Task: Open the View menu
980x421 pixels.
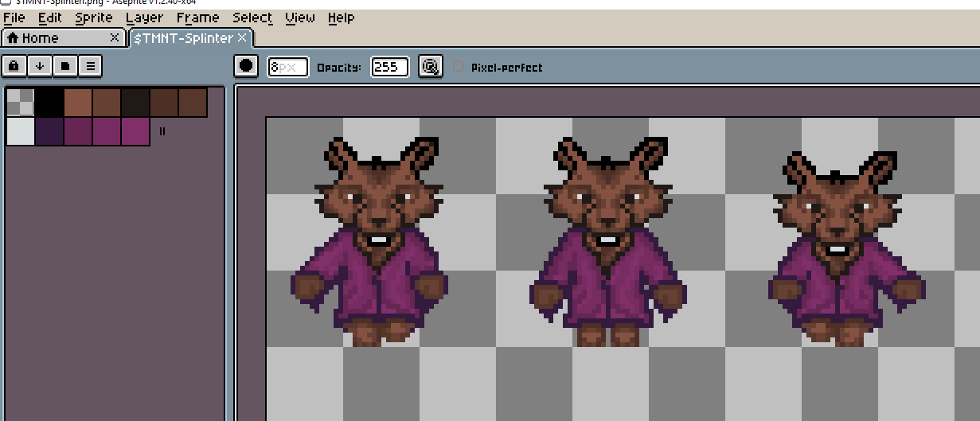Action: tap(300, 18)
